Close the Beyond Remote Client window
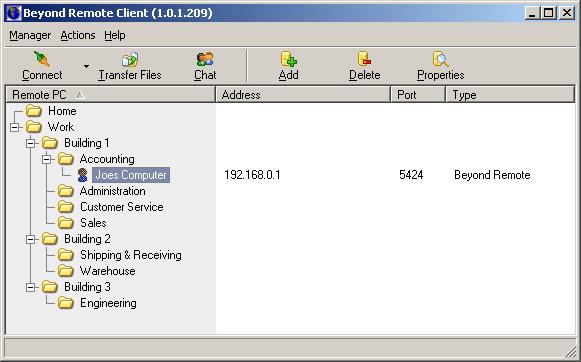581x362 pixels. point(567,13)
